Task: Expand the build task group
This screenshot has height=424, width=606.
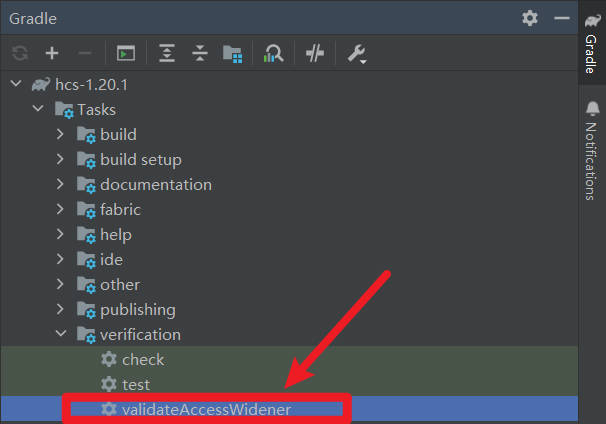Action: click(x=60, y=134)
